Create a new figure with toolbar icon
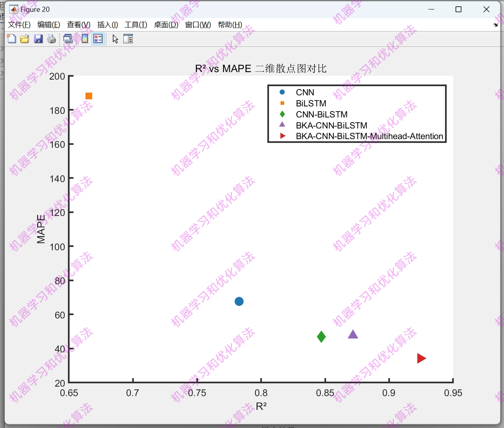Image resolution: width=504 pixels, height=428 pixels. coord(11,39)
